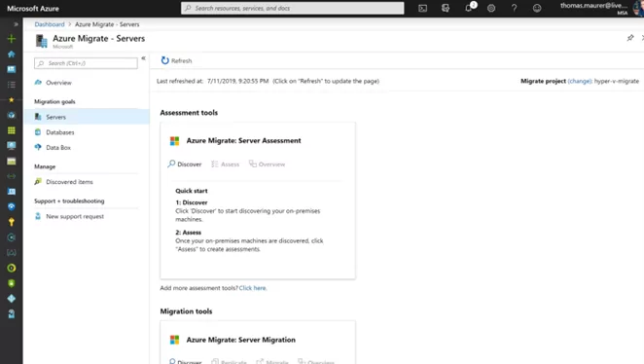Click the yellow key Subscriptions icon
This screenshot has width=644, height=364.
click(x=12, y=222)
